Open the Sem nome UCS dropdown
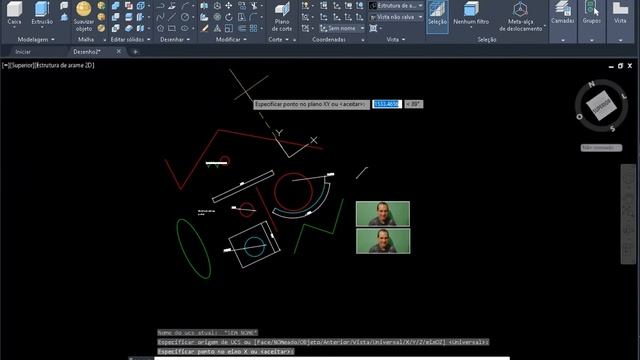The width and height of the screenshot is (640, 360). [342, 29]
